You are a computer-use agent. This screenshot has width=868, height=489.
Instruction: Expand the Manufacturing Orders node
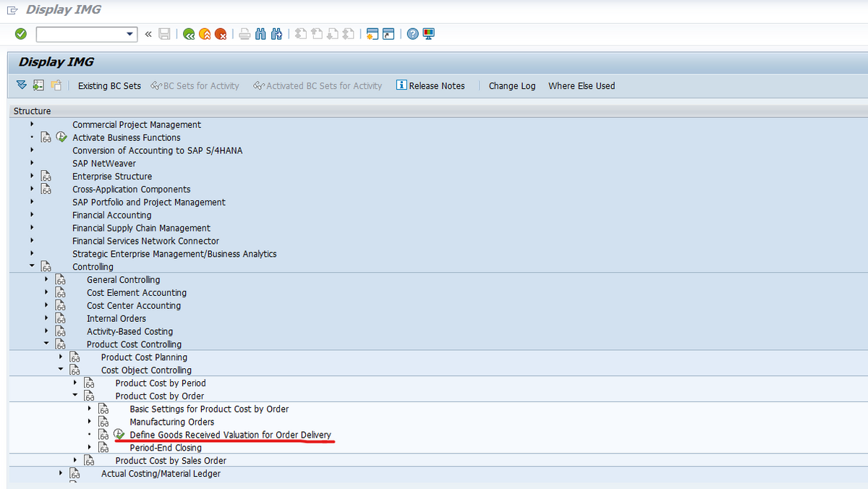pyautogui.click(x=90, y=422)
